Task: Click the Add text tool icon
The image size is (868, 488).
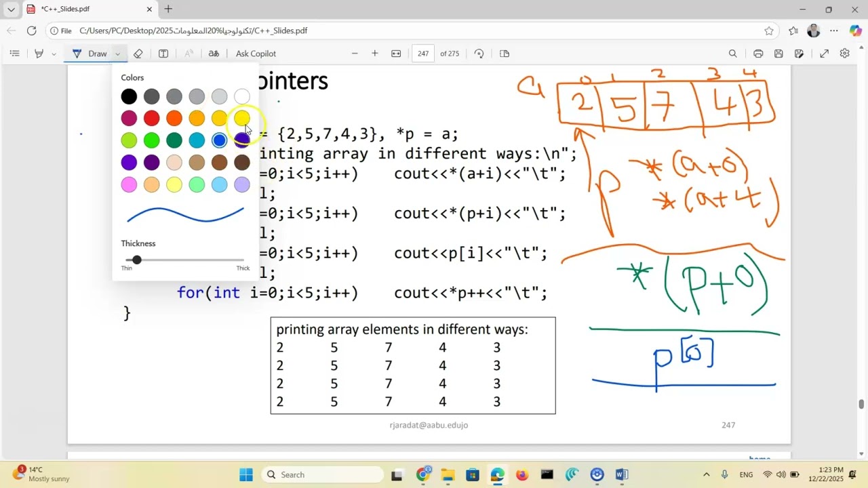Action: pos(163,54)
